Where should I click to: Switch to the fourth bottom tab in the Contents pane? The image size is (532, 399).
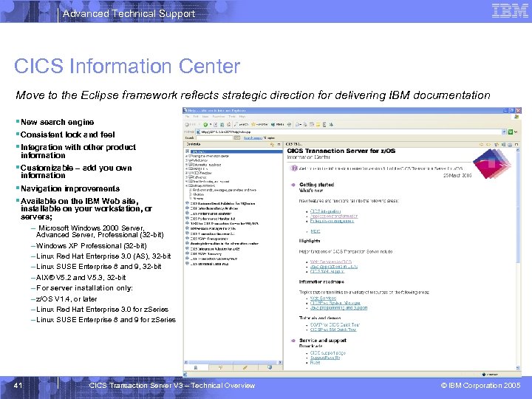click(x=270, y=367)
